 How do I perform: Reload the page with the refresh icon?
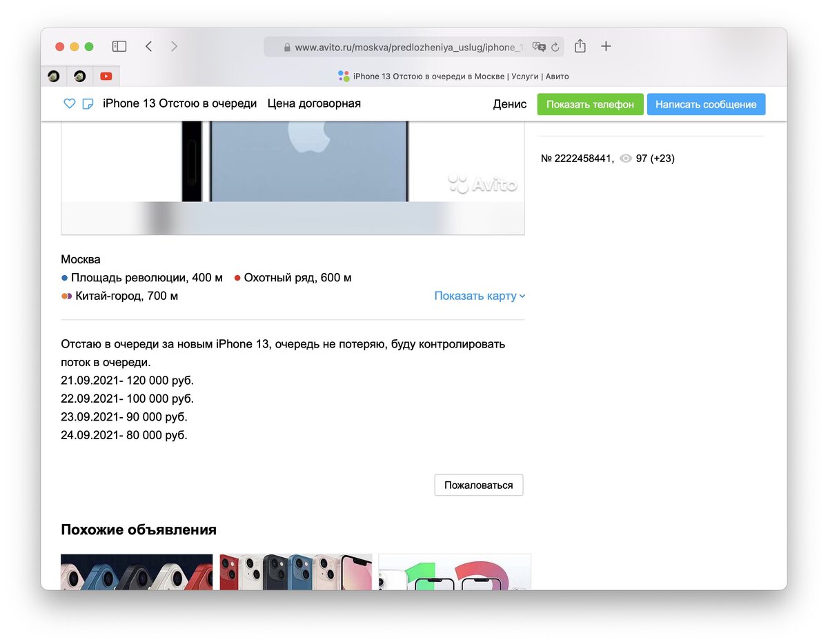tap(555, 48)
